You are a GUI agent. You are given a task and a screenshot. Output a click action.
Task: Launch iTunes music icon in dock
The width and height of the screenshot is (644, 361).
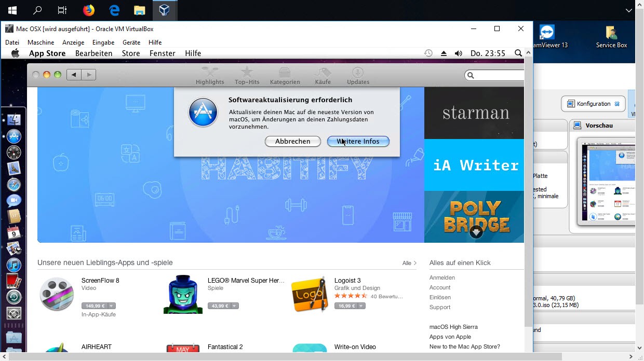pyautogui.click(x=14, y=265)
